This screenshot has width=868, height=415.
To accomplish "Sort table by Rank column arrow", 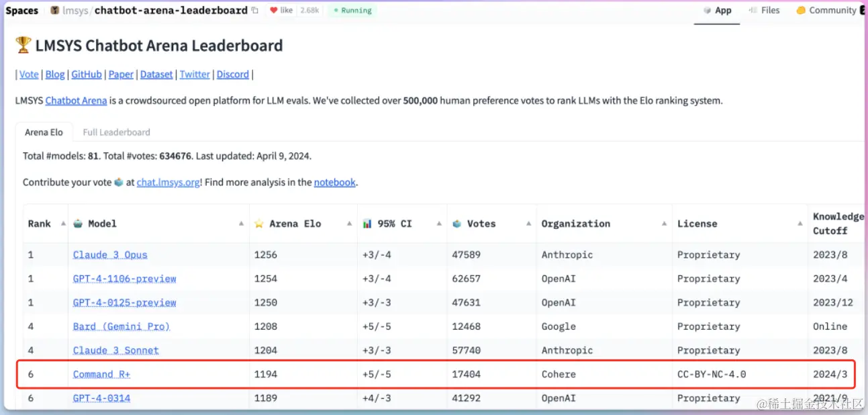I will [63, 224].
